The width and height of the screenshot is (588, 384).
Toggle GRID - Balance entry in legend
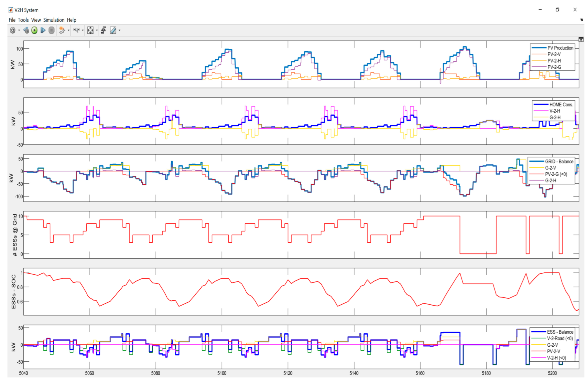[559, 162]
